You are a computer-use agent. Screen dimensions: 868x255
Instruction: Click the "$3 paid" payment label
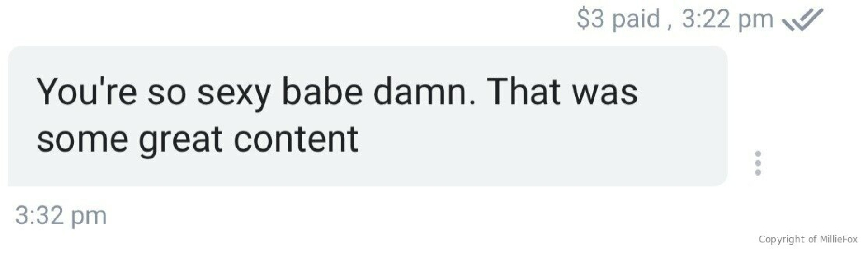point(618,19)
